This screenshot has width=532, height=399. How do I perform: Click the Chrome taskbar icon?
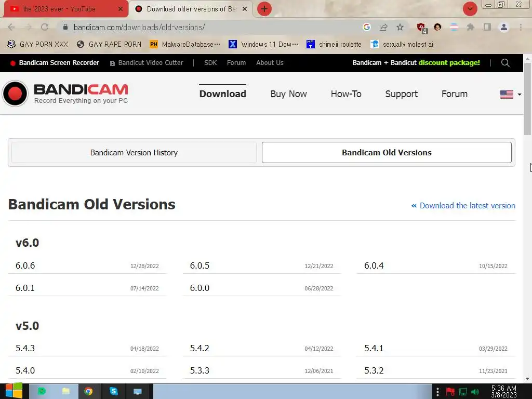tap(88, 392)
